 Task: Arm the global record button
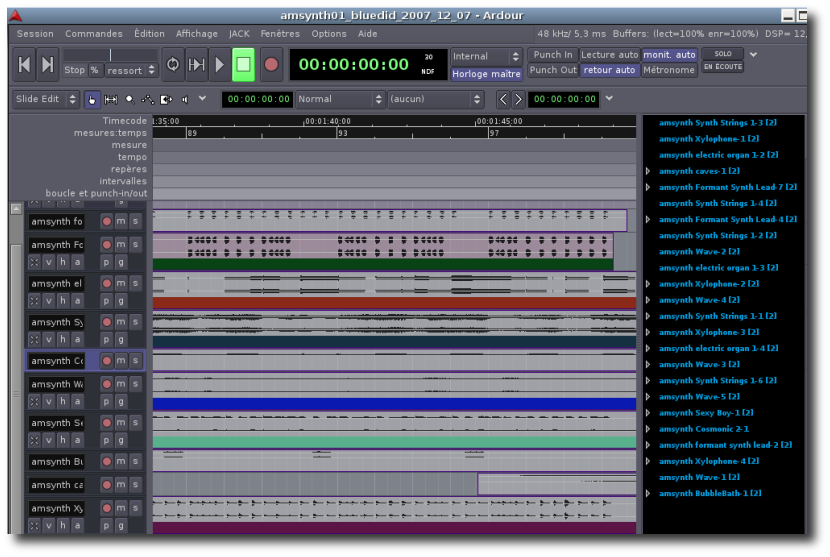coord(271,65)
